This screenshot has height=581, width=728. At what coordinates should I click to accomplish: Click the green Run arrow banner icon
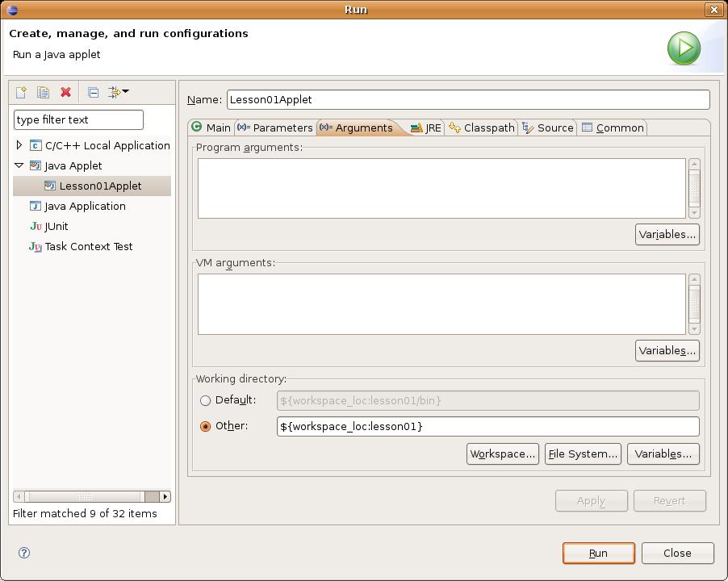point(684,48)
